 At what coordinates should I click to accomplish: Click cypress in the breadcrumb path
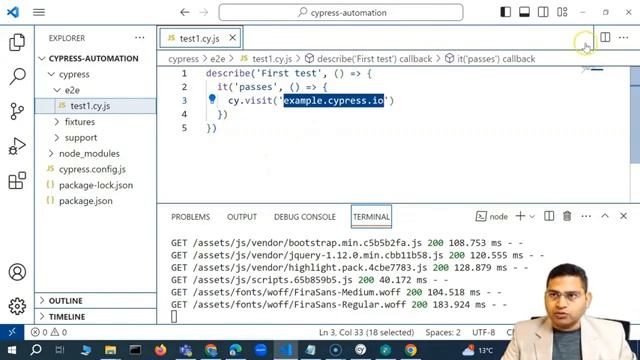click(183, 59)
